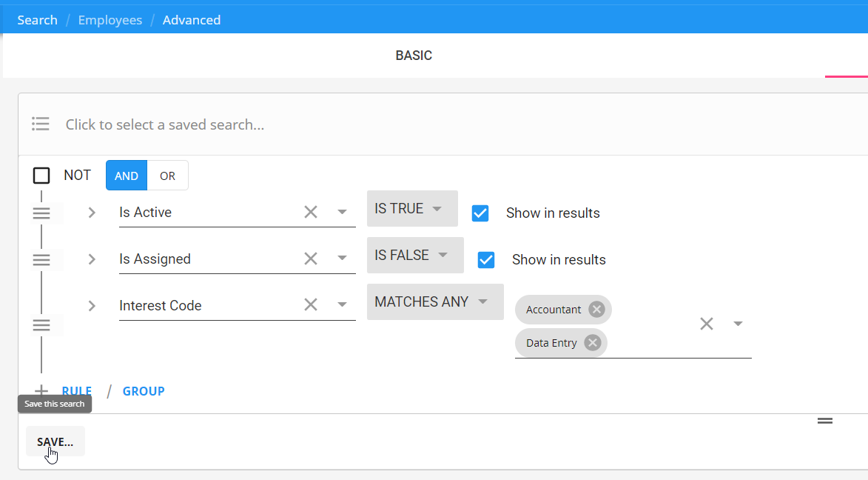Clear the Is Assigned field selection

point(311,259)
